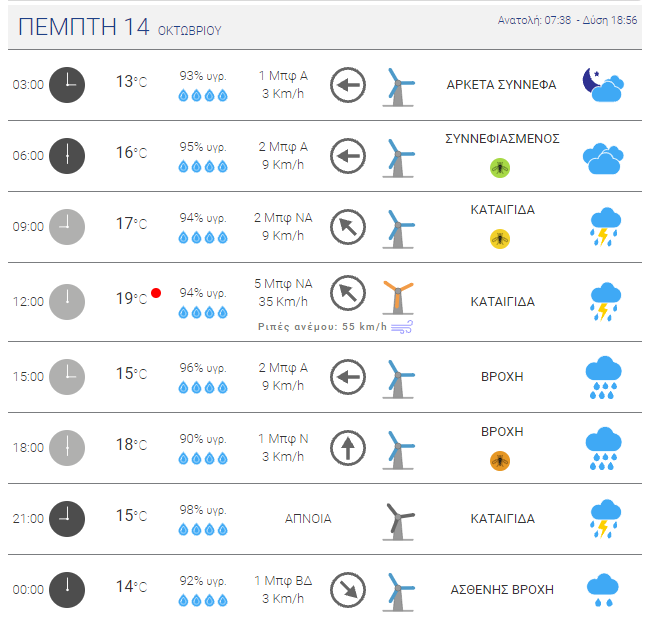The image size is (663, 619).
Task: Click the north-west wind arrow at 09:00
Action: [348, 227]
